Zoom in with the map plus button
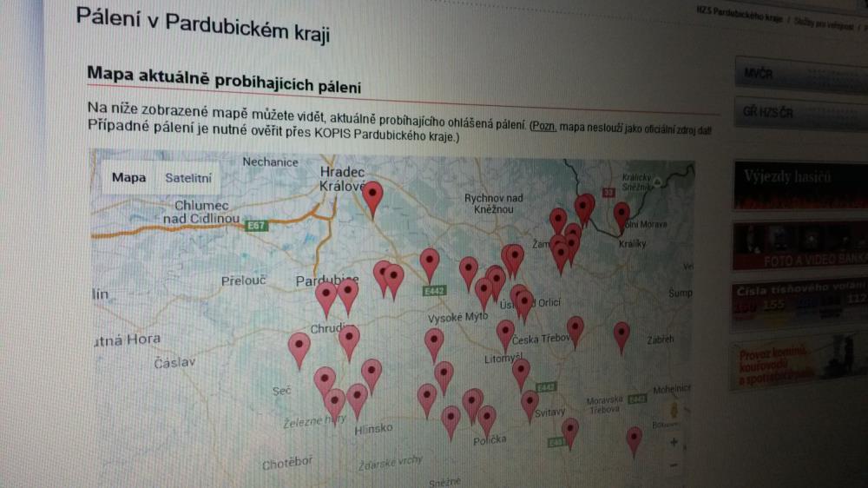The height and width of the screenshot is (488, 868). click(x=674, y=442)
